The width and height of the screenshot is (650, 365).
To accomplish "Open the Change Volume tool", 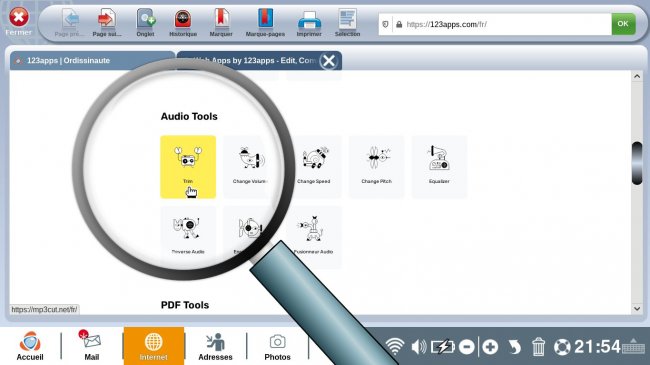I will click(x=251, y=167).
